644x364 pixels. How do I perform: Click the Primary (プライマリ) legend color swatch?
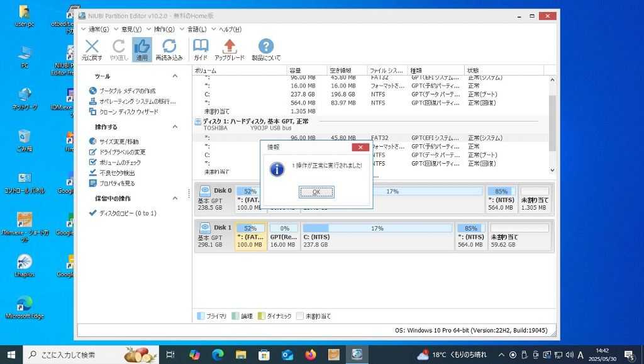click(x=201, y=316)
